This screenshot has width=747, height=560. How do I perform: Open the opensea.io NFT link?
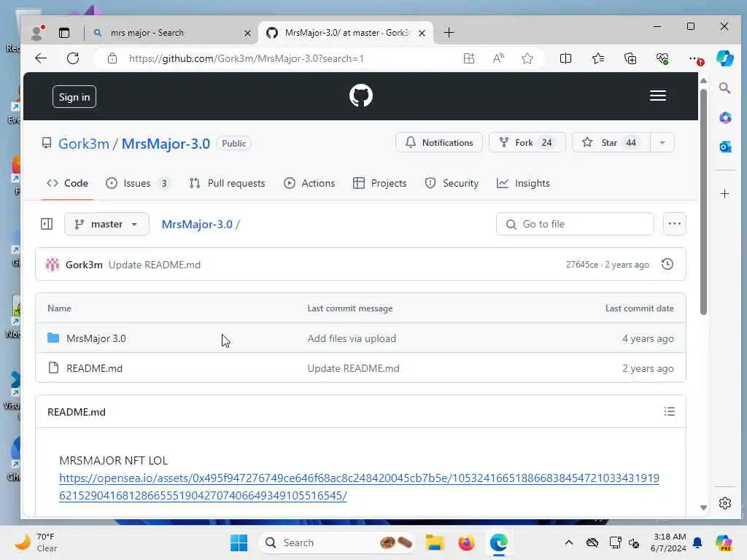359,486
